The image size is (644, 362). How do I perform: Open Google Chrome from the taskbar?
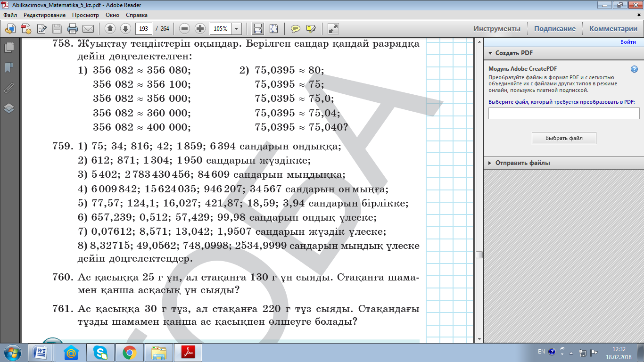click(129, 353)
